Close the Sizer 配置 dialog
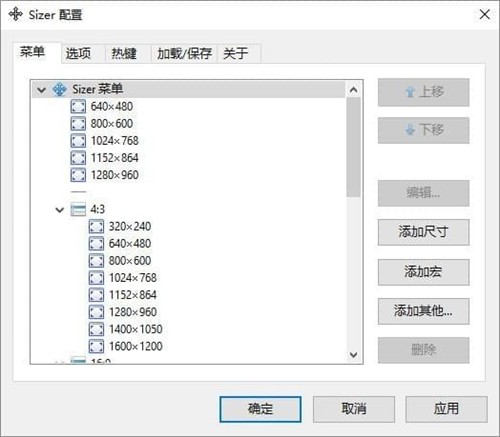The image size is (500, 437). [484, 14]
